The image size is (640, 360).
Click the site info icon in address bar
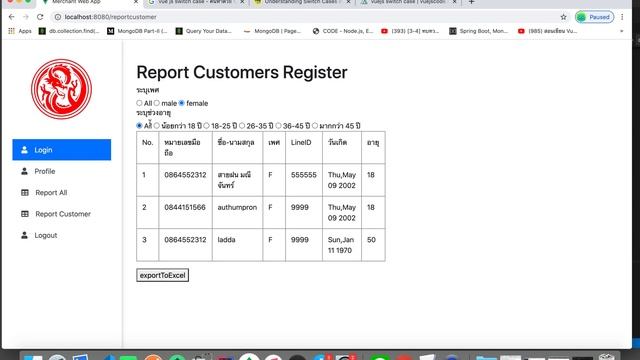pyautogui.click(x=58, y=17)
